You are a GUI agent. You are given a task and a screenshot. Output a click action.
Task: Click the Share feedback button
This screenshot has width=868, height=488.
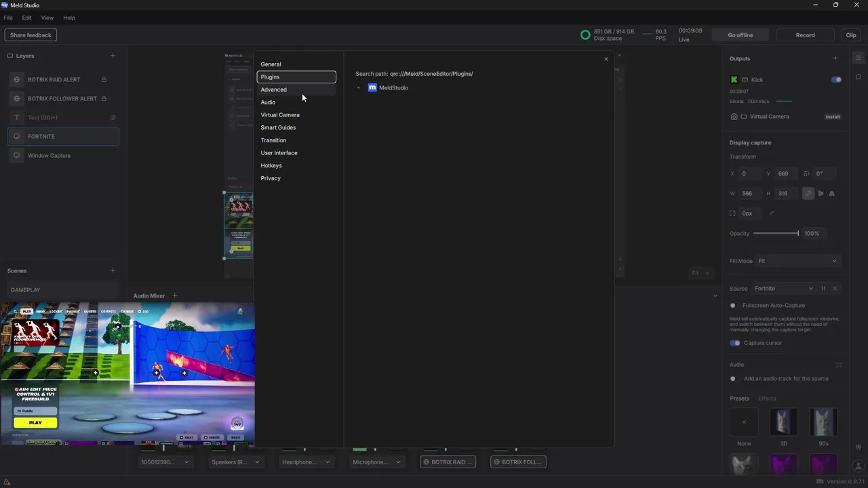coord(31,35)
